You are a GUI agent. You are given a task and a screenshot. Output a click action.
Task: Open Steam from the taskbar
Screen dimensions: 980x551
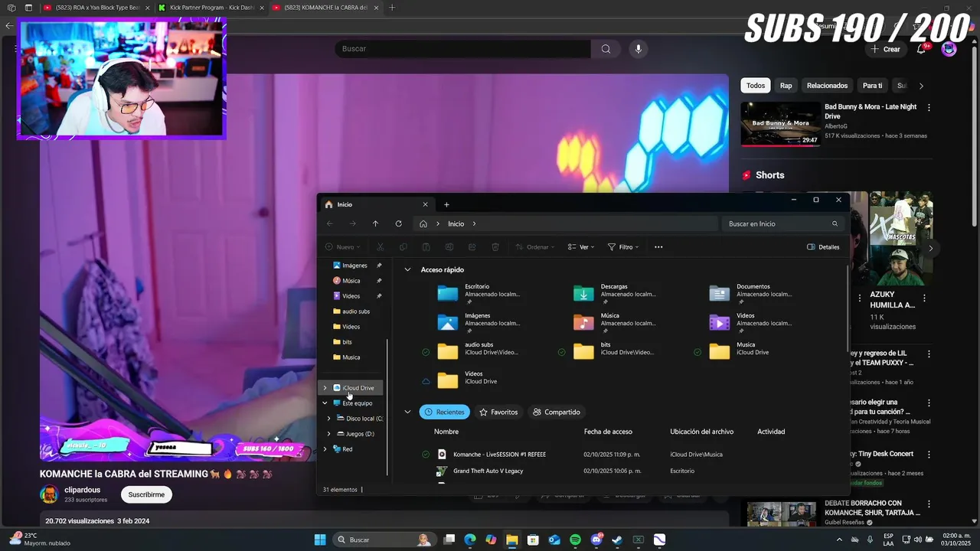pos(617,540)
